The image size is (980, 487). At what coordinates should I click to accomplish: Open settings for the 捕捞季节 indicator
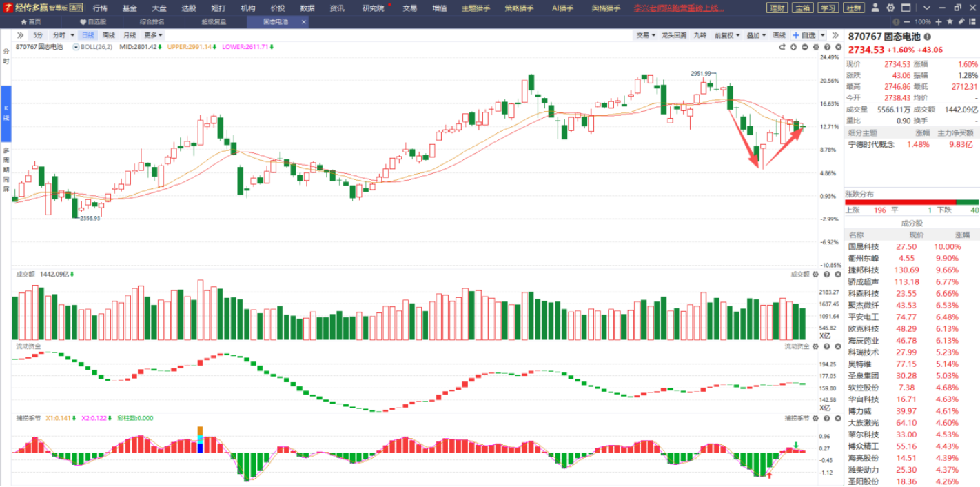[x=817, y=418]
